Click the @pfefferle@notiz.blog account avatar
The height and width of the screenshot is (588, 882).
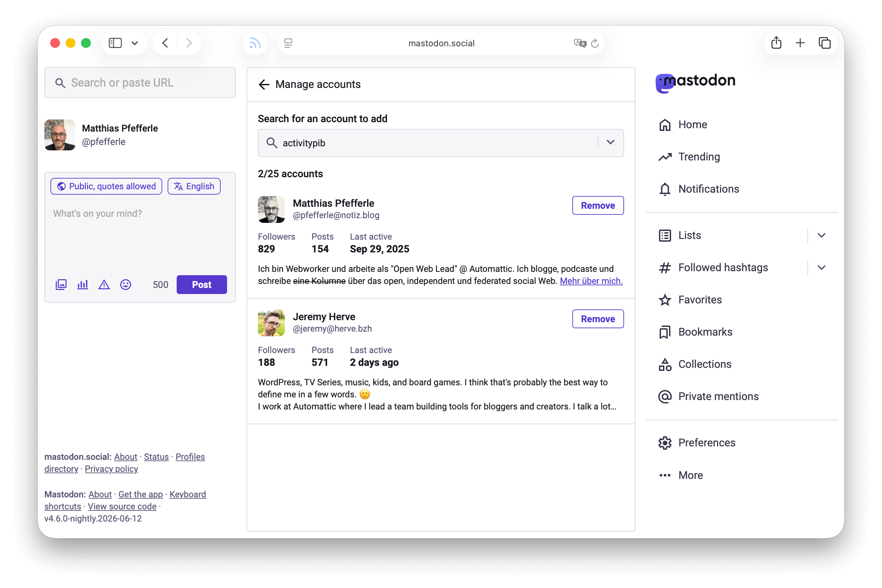[x=271, y=210]
